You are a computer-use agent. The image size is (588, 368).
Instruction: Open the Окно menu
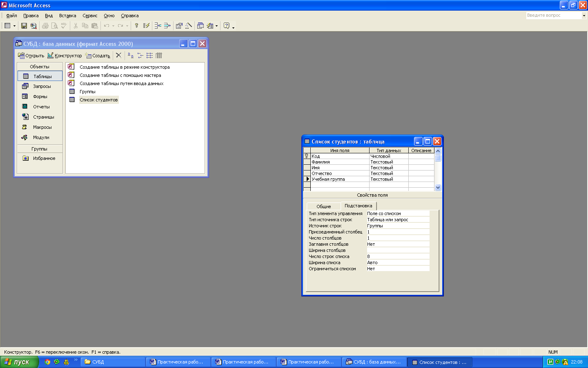109,16
